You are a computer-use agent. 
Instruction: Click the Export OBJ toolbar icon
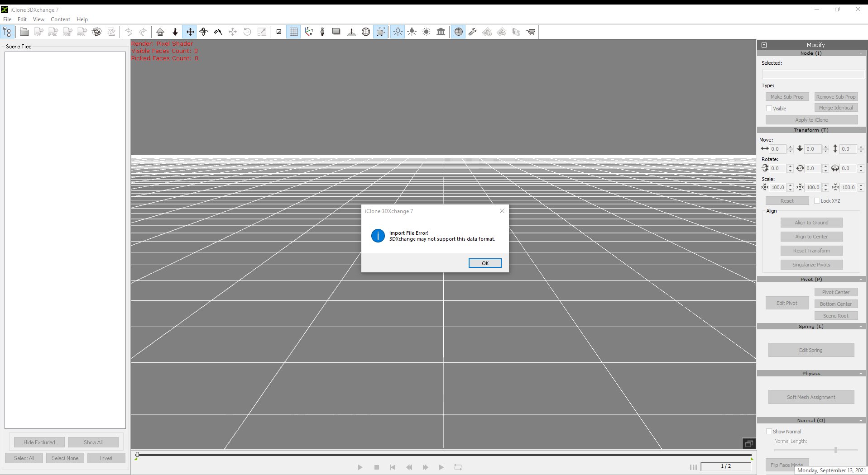(82, 32)
